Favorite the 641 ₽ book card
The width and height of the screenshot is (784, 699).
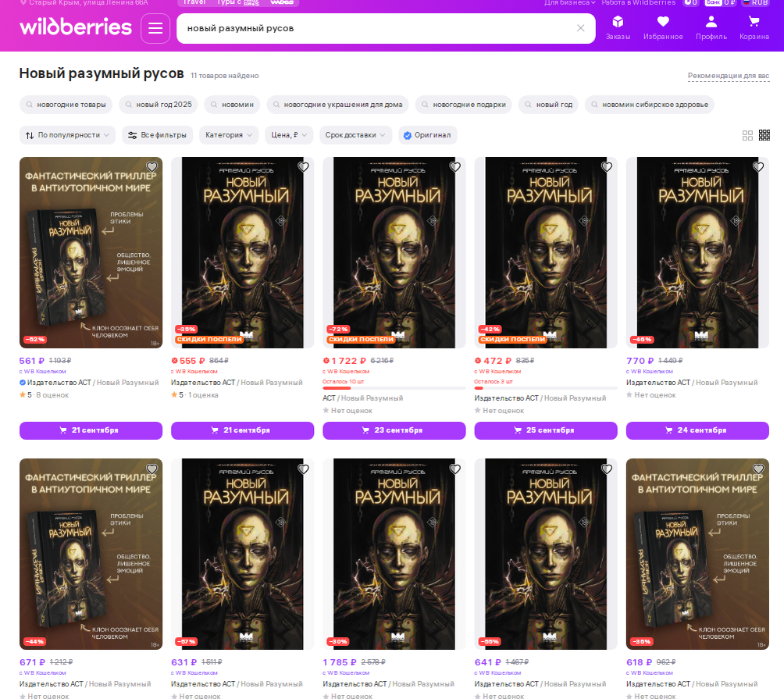pyautogui.click(x=607, y=469)
